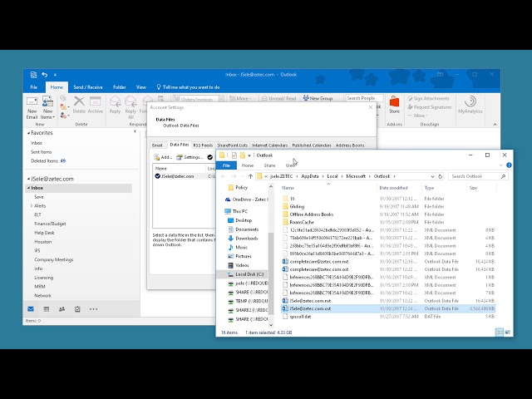532x399 pixels.
Task: Click New Email icon in Outlook ribbon
Action: pyautogui.click(x=32, y=107)
